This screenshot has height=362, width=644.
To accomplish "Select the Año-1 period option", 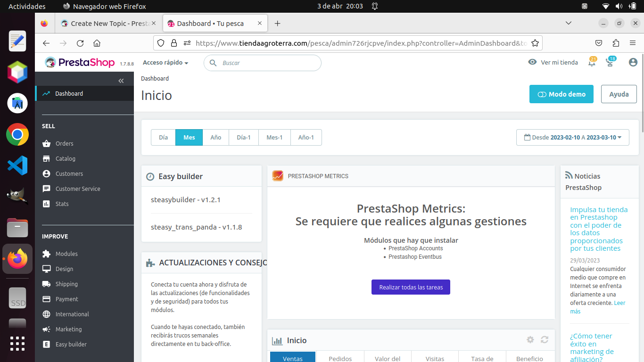I will click(x=306, y=138).
